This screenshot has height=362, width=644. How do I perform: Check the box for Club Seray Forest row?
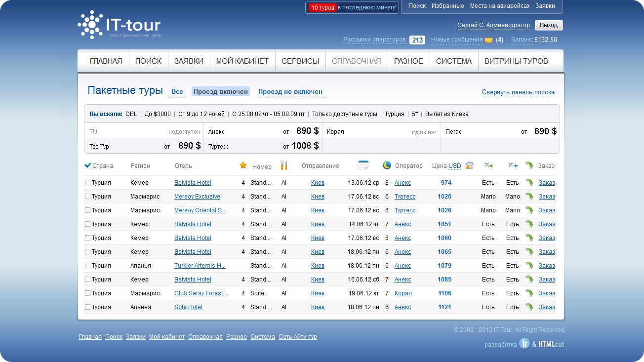click(x=88, y=293)
